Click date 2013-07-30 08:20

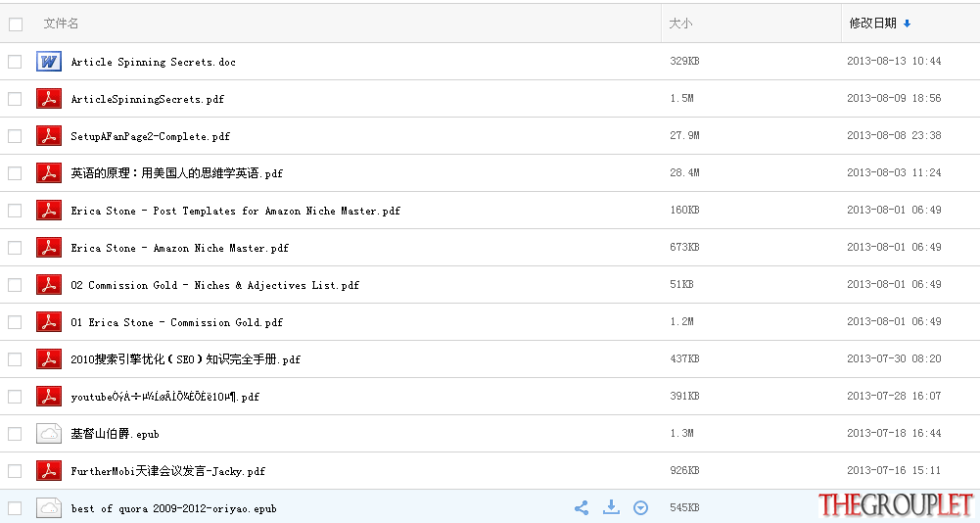(894, 358)
